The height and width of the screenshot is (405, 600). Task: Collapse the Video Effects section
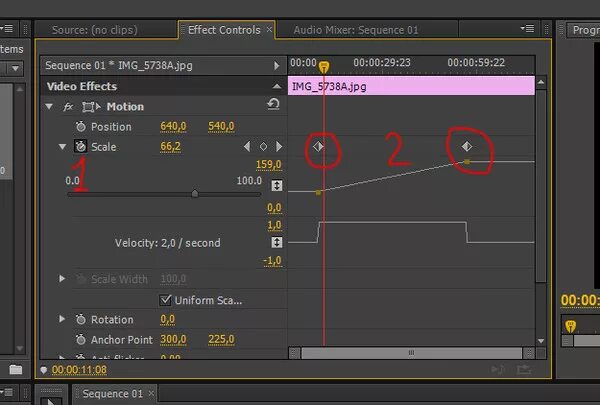tap(277, 86)
